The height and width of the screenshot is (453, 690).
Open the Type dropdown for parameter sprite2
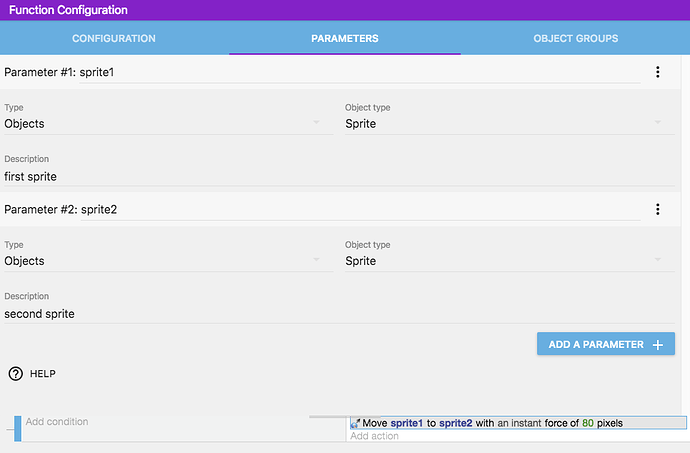tap(169, 261)
